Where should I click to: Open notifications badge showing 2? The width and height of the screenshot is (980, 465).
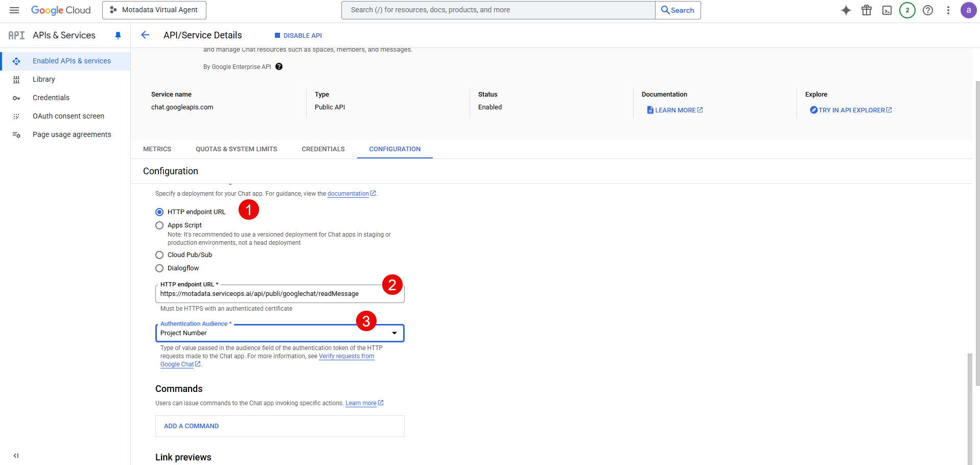pos(907,10)
